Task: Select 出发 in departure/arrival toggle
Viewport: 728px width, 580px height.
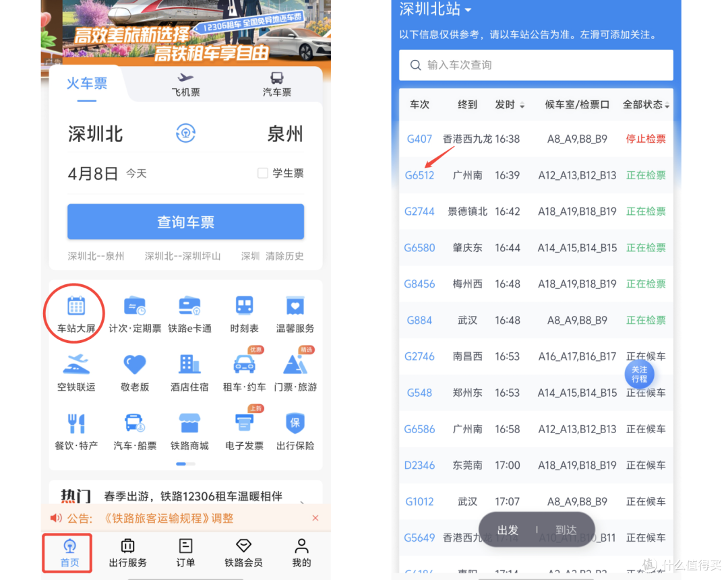Action: [508, 530]
